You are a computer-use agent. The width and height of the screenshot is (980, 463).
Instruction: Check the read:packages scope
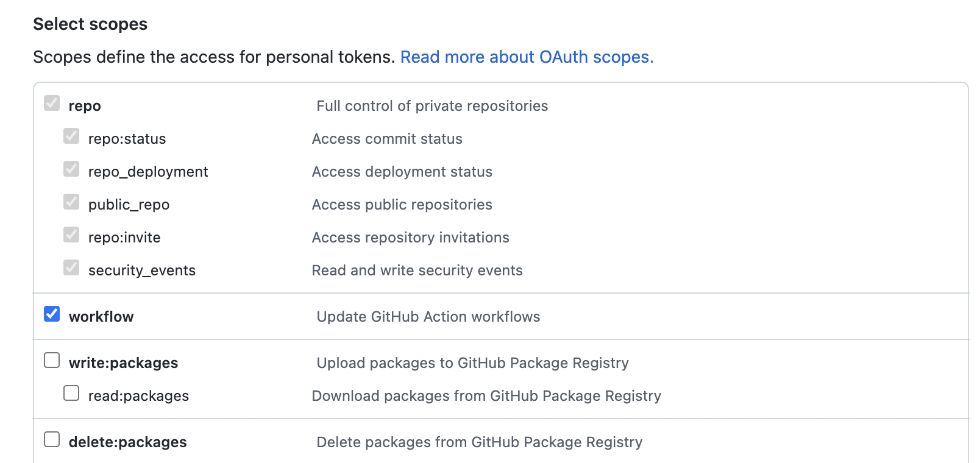pyautogui.click(x=72, y=393)
